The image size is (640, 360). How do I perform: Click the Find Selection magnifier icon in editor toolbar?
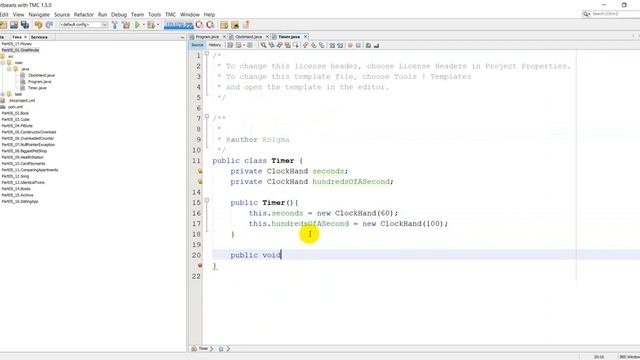tap(263, 45)
